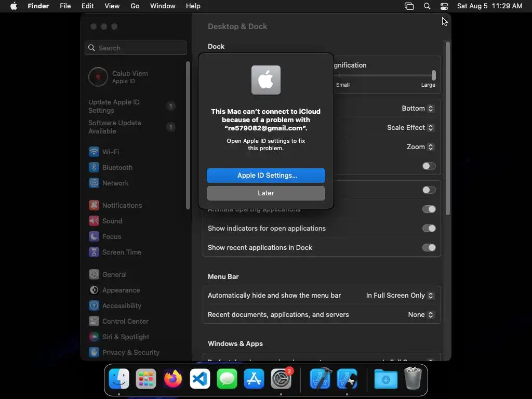Open the View menu
This screenshot has width=532, height=399.
[x=112, y=6]
